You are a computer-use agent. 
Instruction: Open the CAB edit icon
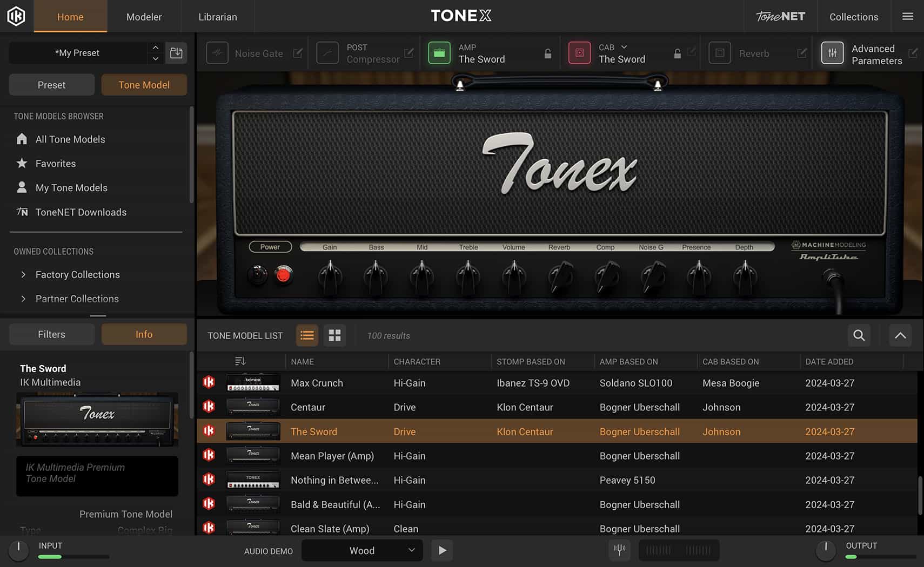coord(692,52)
